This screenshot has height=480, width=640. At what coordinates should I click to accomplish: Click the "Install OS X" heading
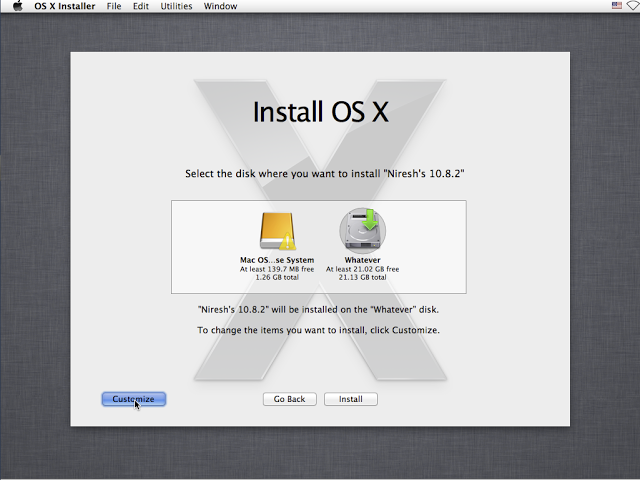pos(319,111)
